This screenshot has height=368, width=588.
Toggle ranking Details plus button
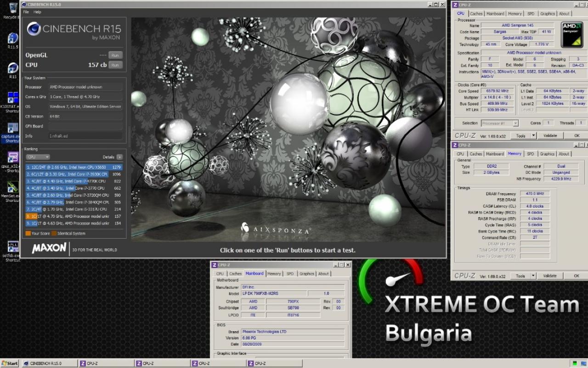pyautogui.click(x=119, y=157)
